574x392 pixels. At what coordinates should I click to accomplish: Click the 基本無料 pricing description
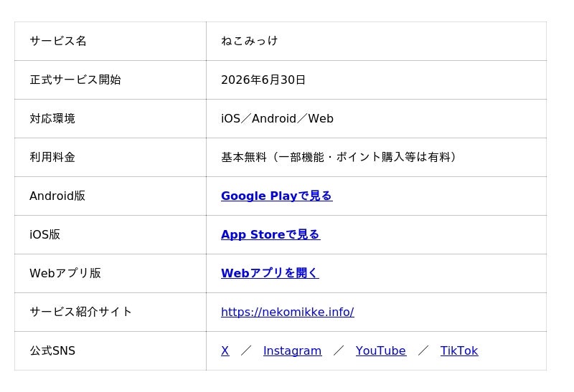(x=339, y=157)
